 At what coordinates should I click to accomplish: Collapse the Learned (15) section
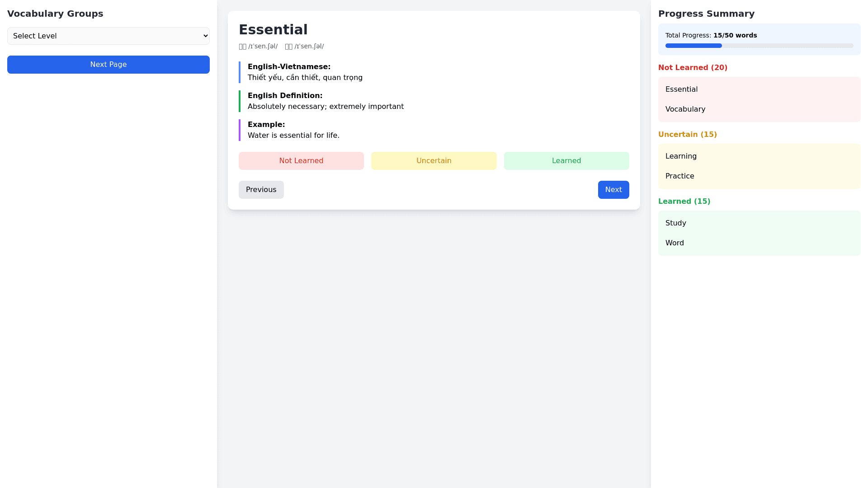click(684, 201)
